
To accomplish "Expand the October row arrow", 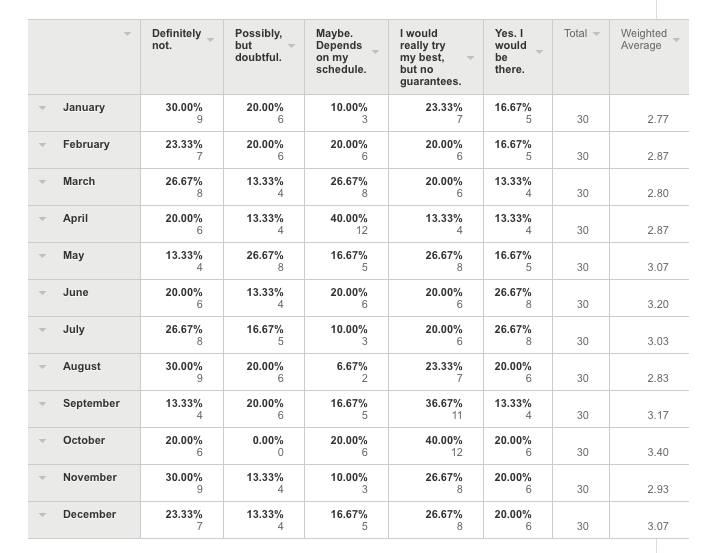I will 43,440.
